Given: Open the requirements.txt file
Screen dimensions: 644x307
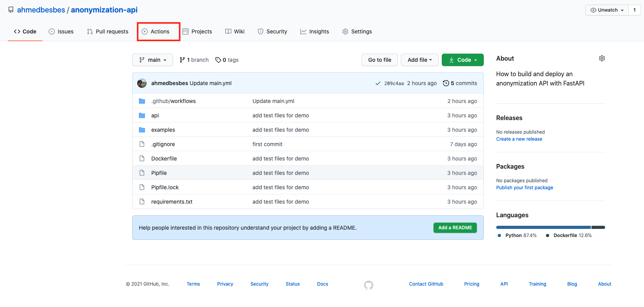Looking at the screenshot, I should point(172,202).
